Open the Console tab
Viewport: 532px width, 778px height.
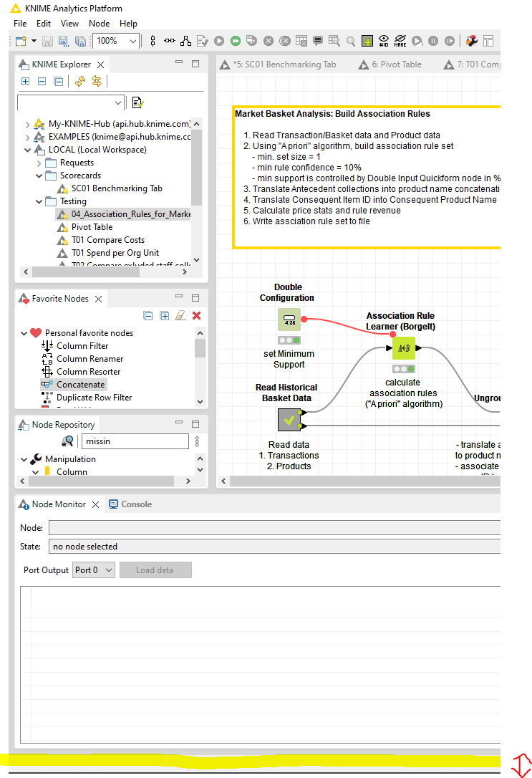pyautogui.click(x=130, y=504)
